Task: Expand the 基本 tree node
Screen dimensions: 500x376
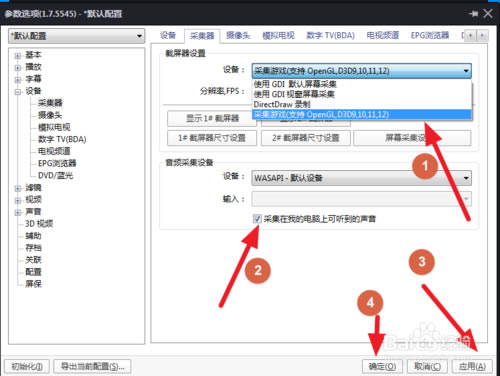Action: pyautogui.click(x=18, y=55)
